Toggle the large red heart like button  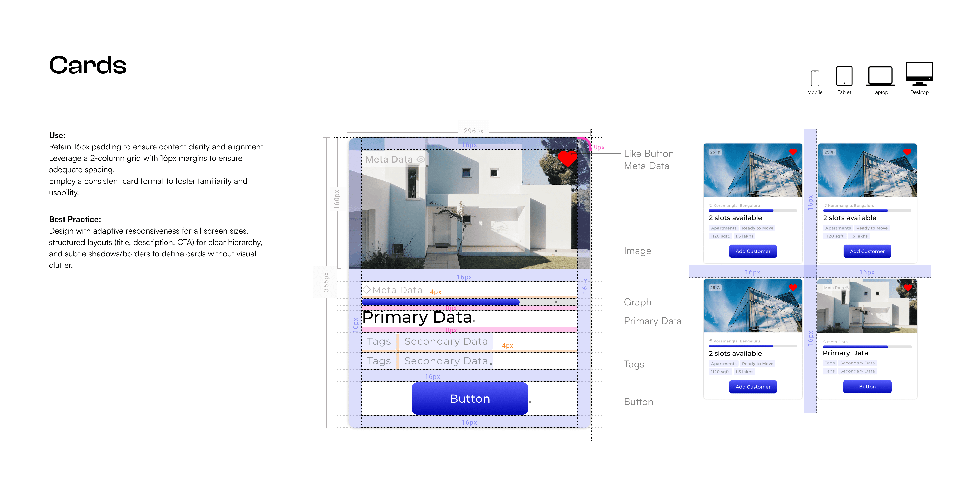[x=567, y=158]
